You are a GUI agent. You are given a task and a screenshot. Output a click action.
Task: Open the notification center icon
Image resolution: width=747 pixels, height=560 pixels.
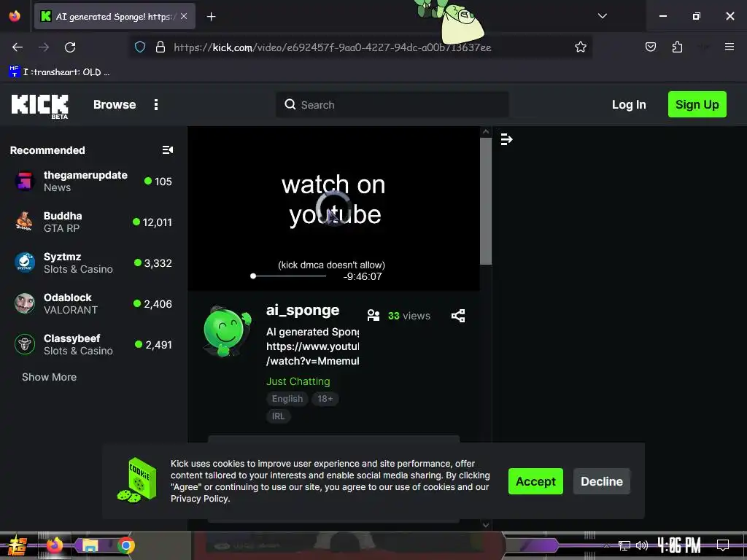pos(723,545)
